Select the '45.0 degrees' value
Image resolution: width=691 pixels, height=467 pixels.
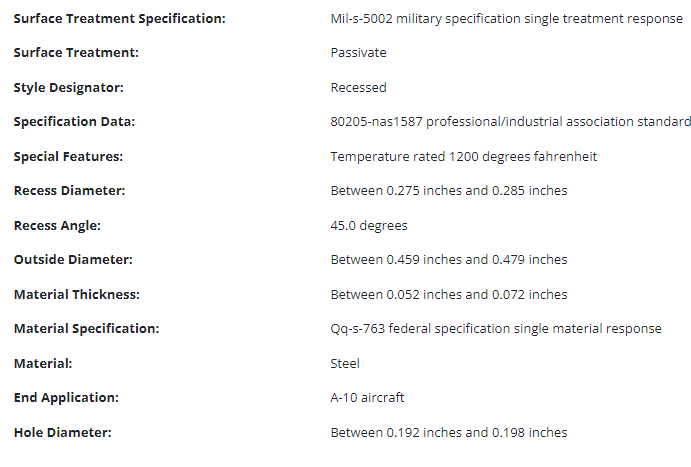(x=368, y=226)
